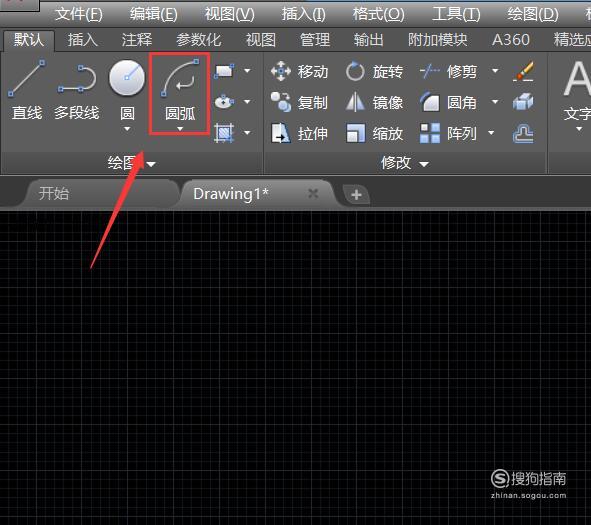Select the Scale (缩放) tool
The image size is (591, 525).
374,133
